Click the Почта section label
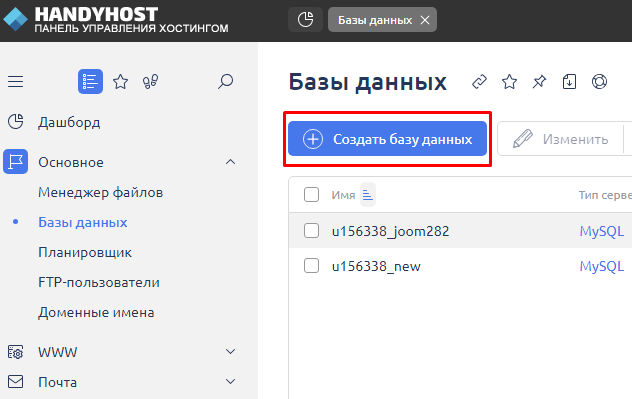 [57, 382]
